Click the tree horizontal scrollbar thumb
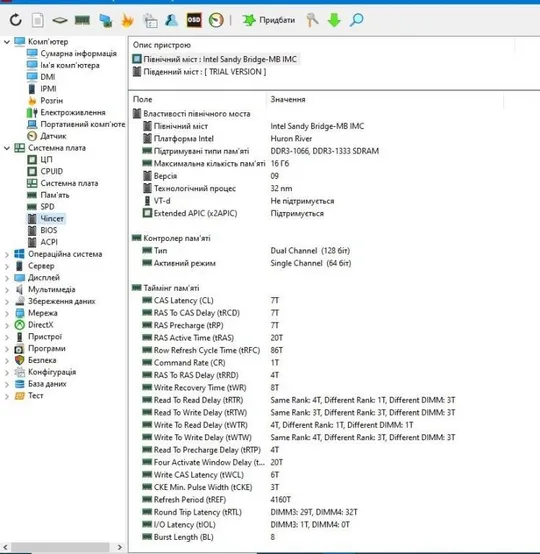 coord(60,547)
